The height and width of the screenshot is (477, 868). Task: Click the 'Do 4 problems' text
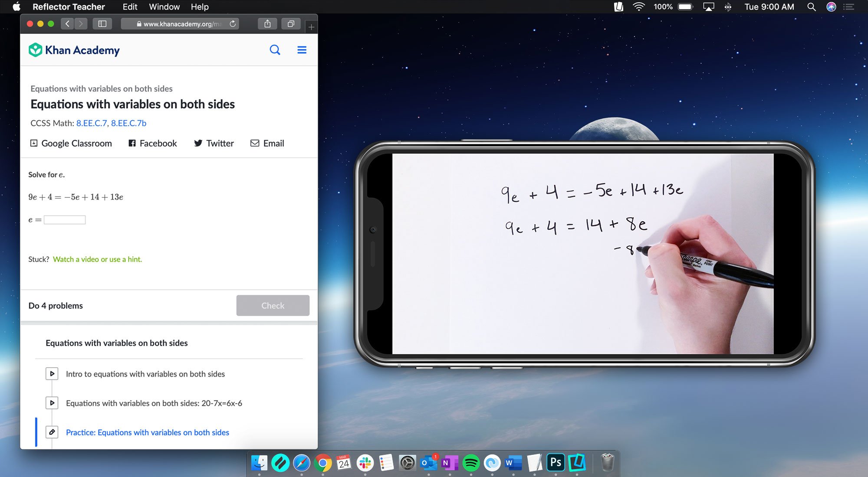56,306
